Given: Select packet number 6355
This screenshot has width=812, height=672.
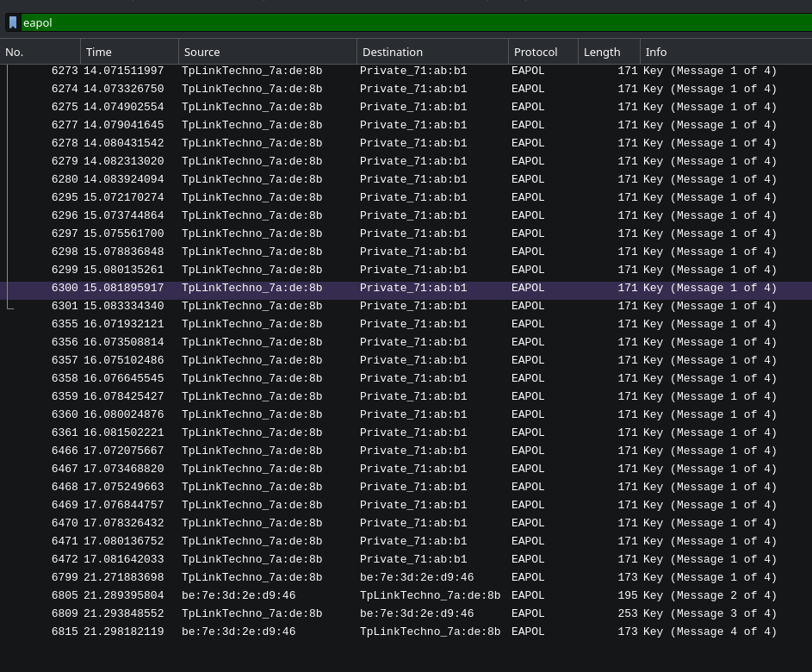Looking at the screenshot, I should [344, 324].
